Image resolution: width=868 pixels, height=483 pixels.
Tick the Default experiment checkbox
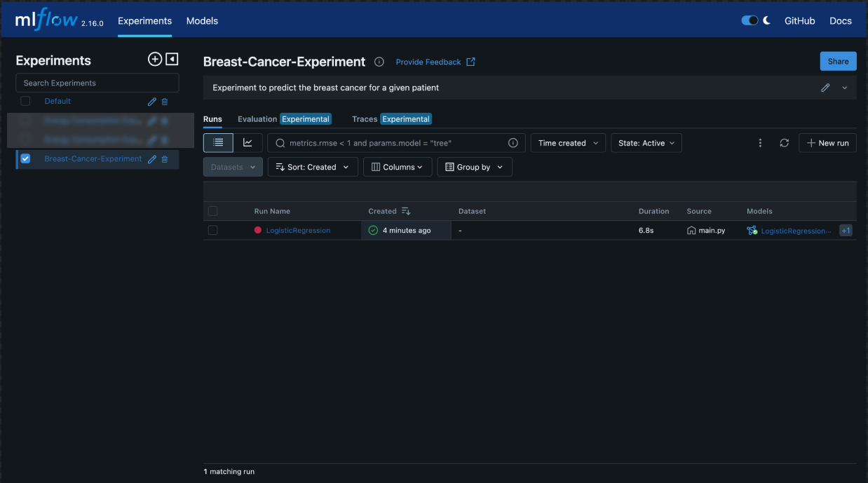pos(26,101)
